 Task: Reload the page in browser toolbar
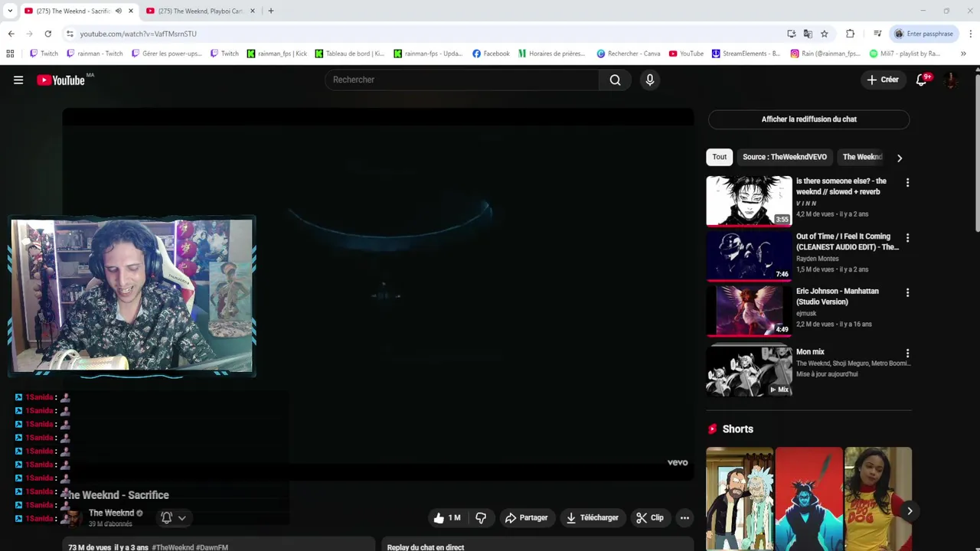click(47, 34)
